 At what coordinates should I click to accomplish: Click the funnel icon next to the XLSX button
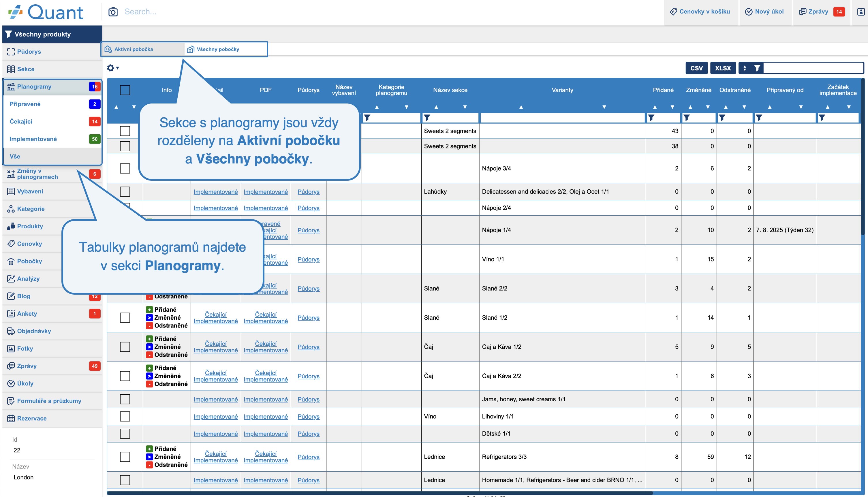point(757,68)
